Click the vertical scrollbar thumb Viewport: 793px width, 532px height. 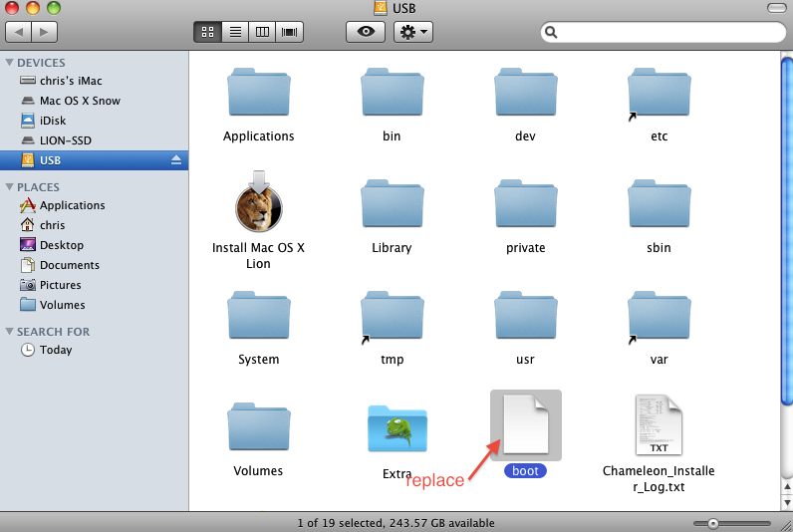[787, 230]
